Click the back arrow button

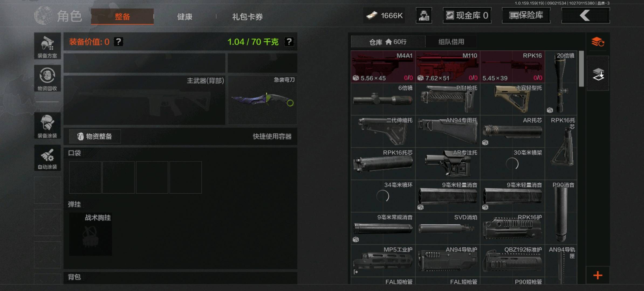point(585,15)
